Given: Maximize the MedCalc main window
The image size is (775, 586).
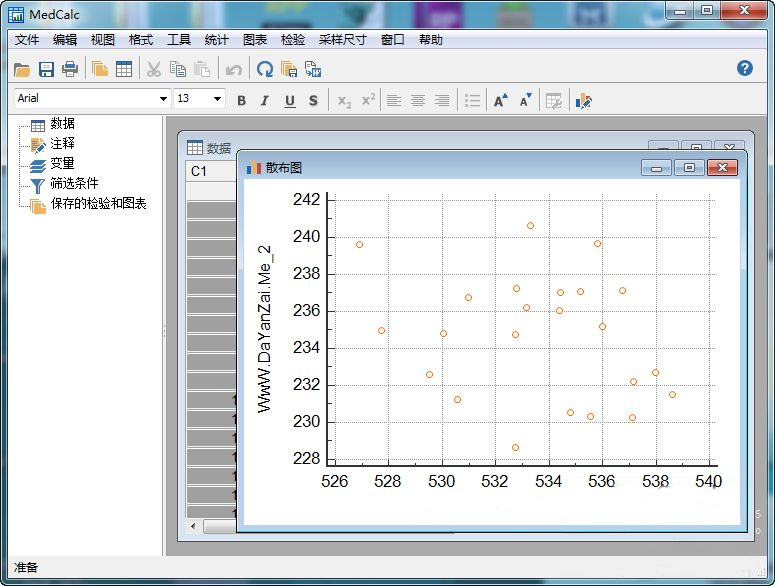Looking at the screenshot, I should 707,11.
